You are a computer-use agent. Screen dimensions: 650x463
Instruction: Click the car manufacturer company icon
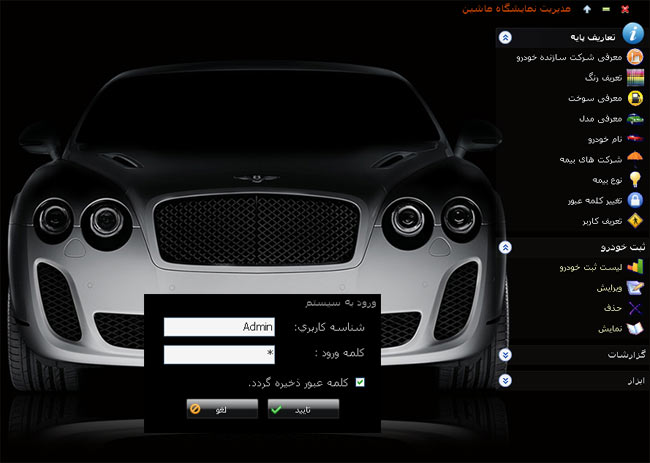635,57
